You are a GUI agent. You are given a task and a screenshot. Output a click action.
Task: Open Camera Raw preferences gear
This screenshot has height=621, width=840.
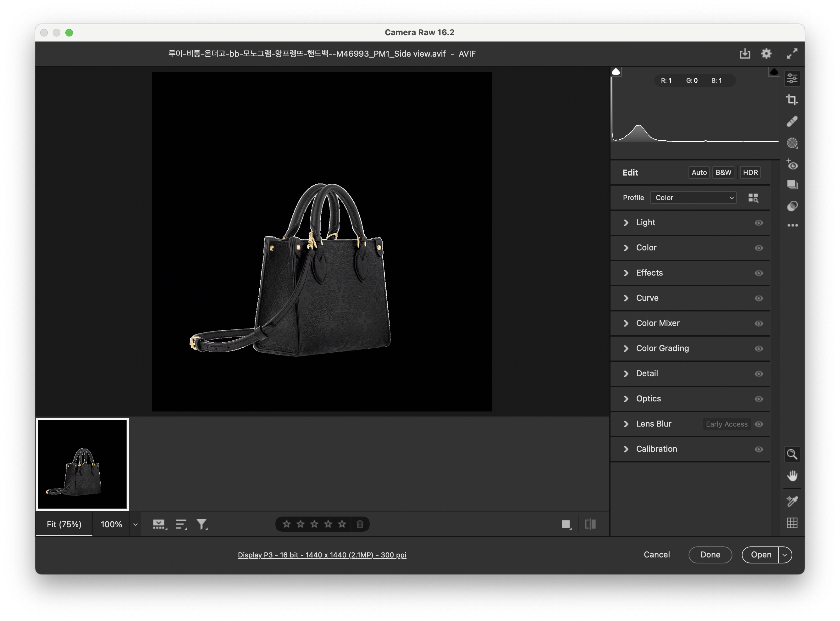point(766,54)
